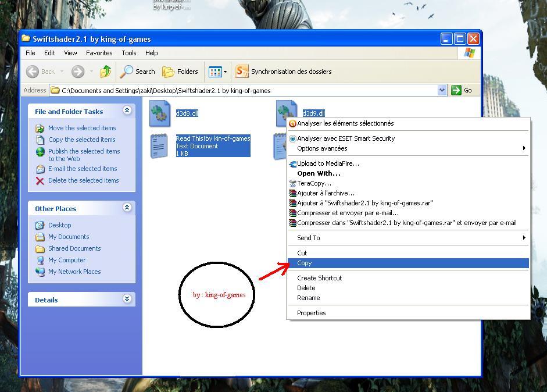547x392 pixels.
Task: Collapse the File and Folder Tasks panel
Action: click(x=127, y=111)
